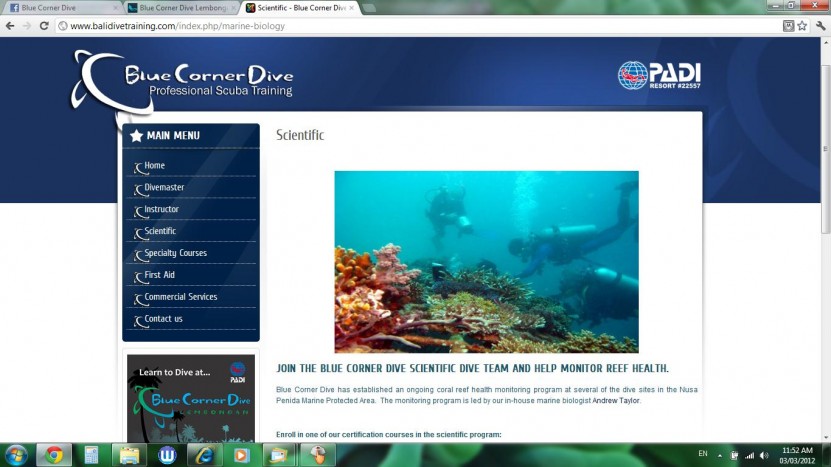
Task: Click the underwater coral reef divers photo
Action: tap(487, 262)
